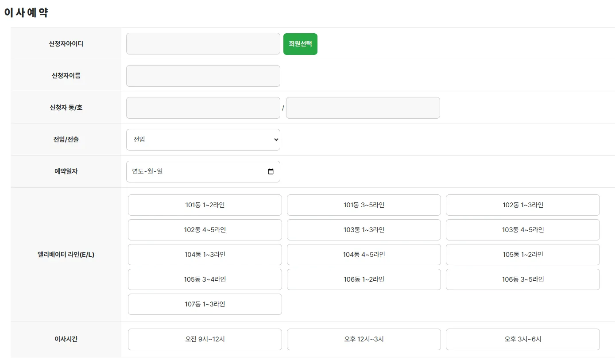Pick the 104동 4~5라인 option

[x=364, y=255]
